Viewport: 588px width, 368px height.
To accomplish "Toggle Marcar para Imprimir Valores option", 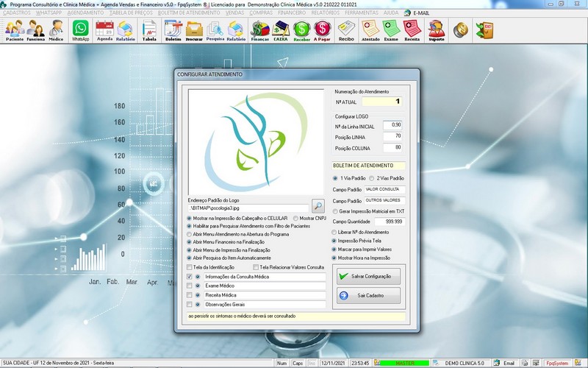I will [x=334, y=250].
